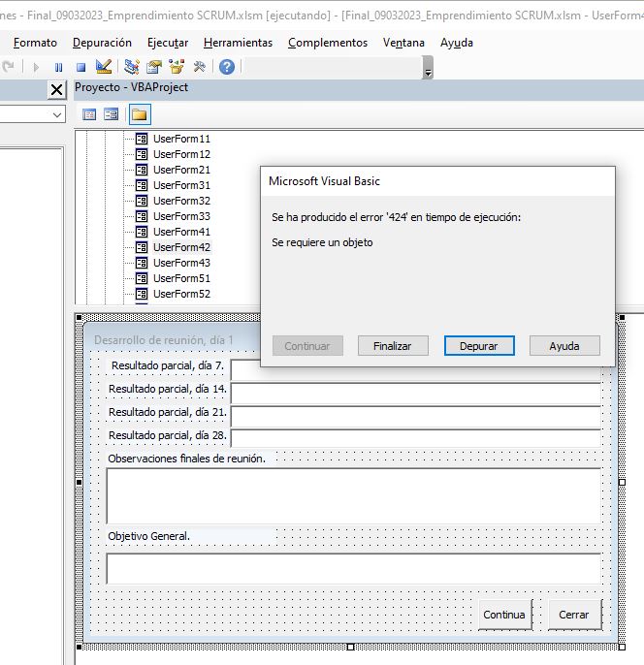Click the 'Resultado parcial, día 21.' text box

click(x=416, y=417)
